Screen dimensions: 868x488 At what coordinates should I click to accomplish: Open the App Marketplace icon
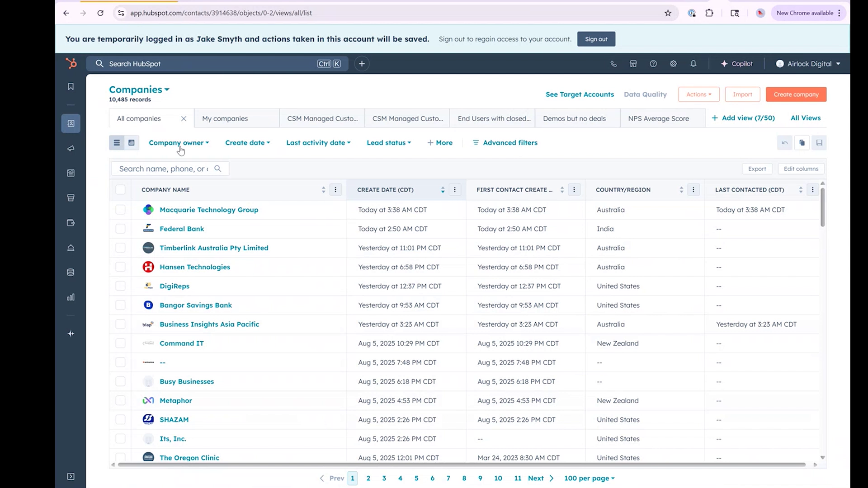click(633, 64)
